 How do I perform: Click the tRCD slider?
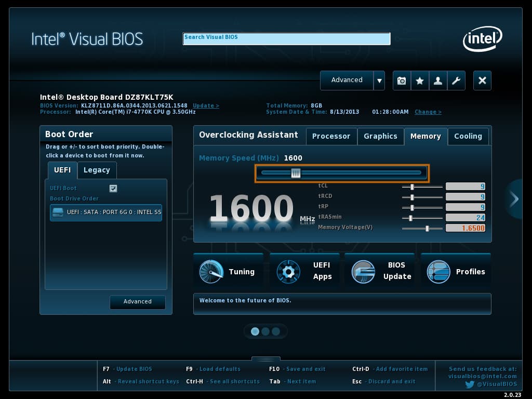tap(422, 197)
